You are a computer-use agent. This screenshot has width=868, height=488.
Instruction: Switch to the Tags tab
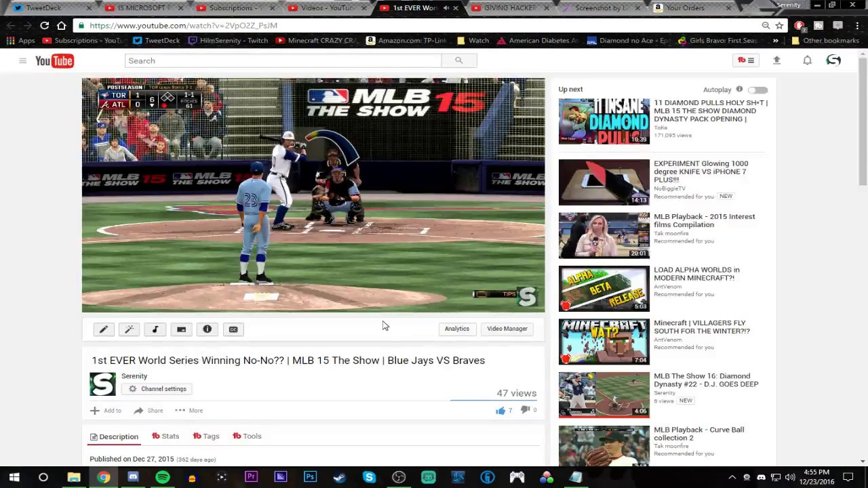(x=206, y=436)
